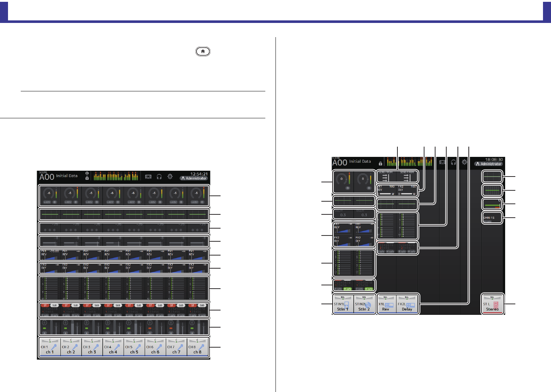Click lock icon on StIn screen
Image resolution: width=551 pixels, height=392 pixels.
point(381,164)
